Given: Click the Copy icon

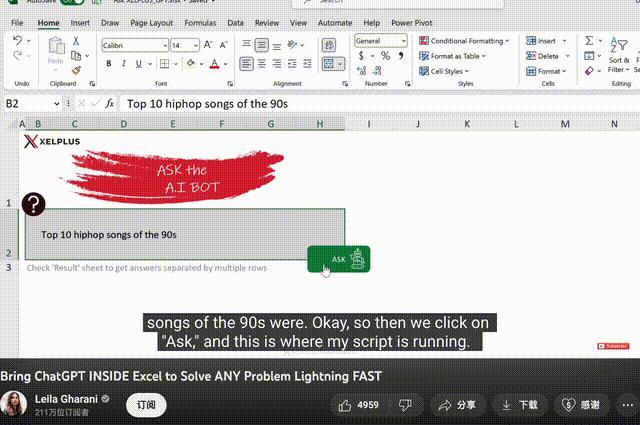Looking at the screenshot, I should coord(76,56).
